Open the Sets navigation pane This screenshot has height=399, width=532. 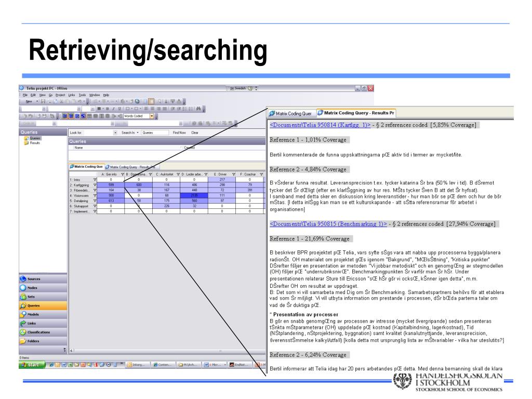(x=43, y=297)
